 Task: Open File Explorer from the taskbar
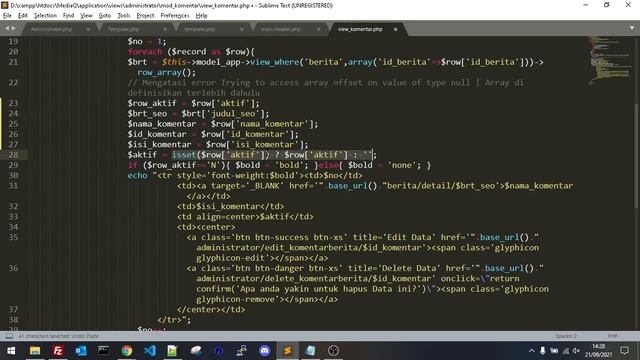35,351
